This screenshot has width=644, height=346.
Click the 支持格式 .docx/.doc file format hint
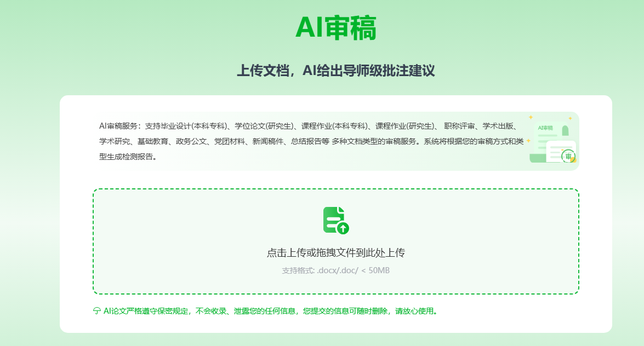[x=335, y=270]
